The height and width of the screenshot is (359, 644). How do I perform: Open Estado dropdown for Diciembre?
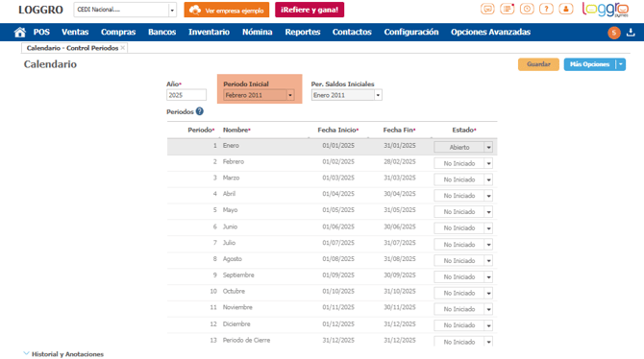488,325
